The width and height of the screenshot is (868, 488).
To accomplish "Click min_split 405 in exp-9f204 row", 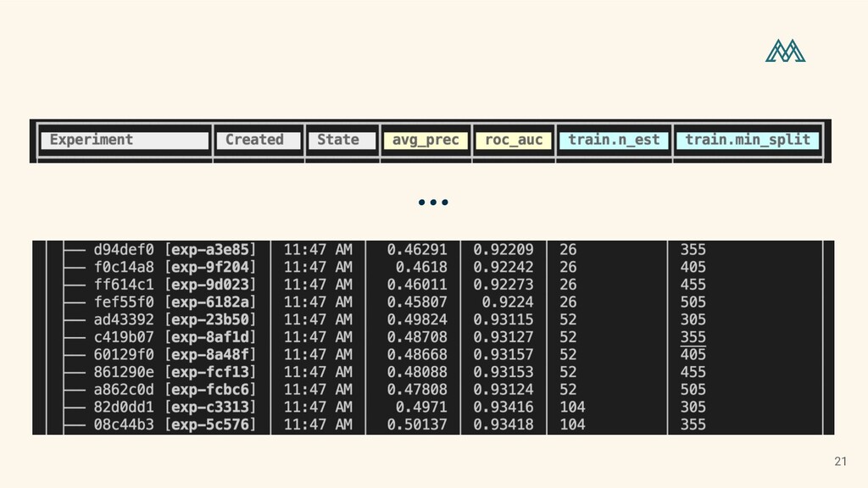I will coord(693,267).
